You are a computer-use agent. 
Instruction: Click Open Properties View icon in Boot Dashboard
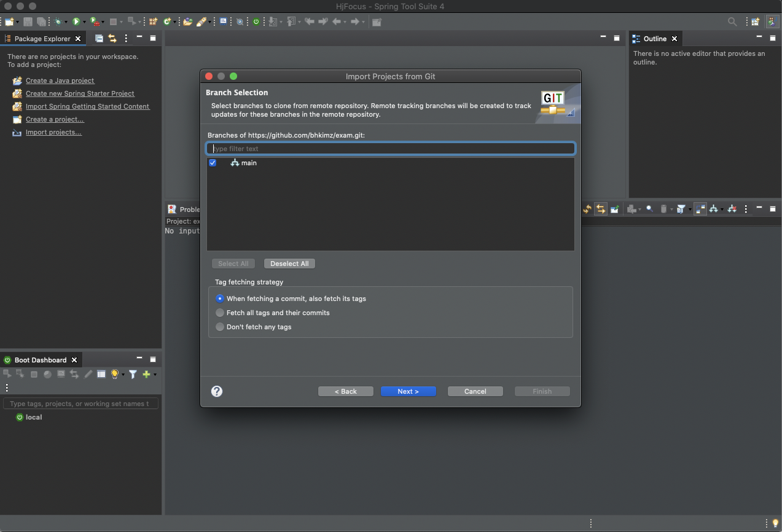[x=101, y=374]
